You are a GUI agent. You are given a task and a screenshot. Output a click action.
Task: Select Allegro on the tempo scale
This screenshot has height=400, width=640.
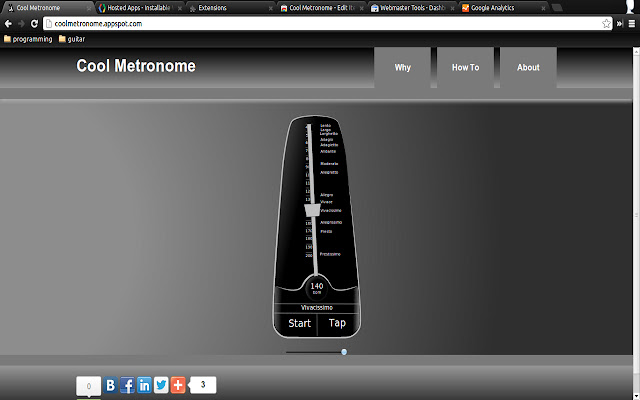[x=327, y=195]
